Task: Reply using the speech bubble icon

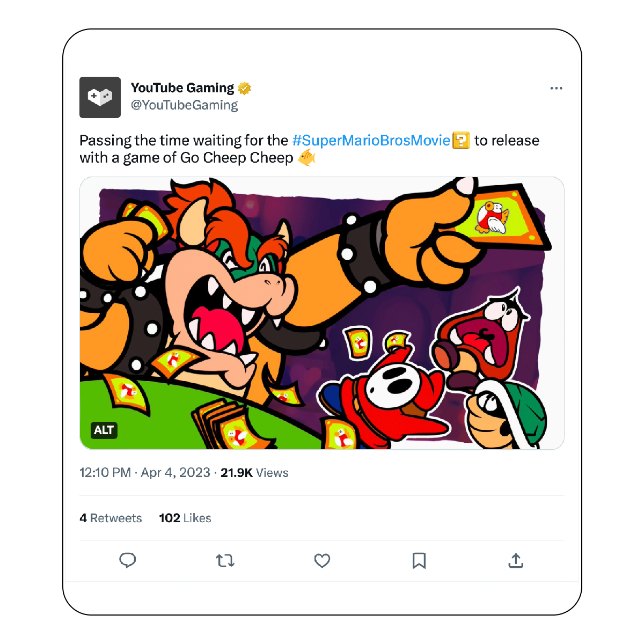Action: (x=127, y=561)
